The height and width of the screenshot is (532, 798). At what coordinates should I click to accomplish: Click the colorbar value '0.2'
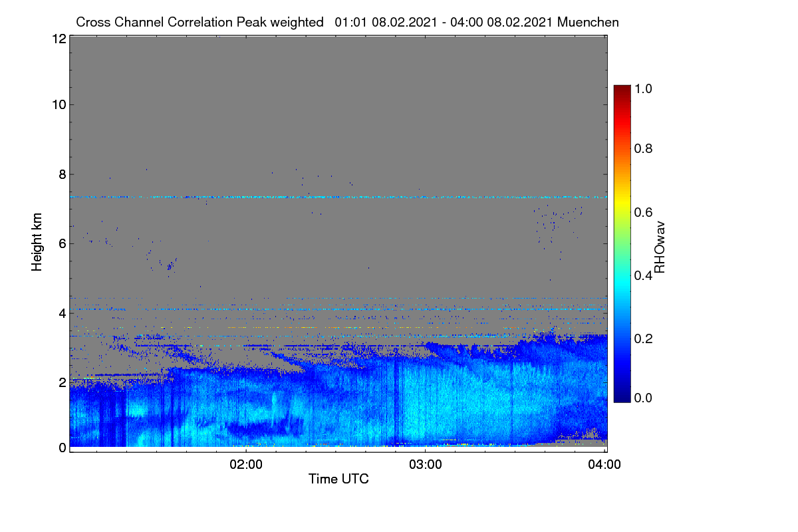(x=644, y=338)
